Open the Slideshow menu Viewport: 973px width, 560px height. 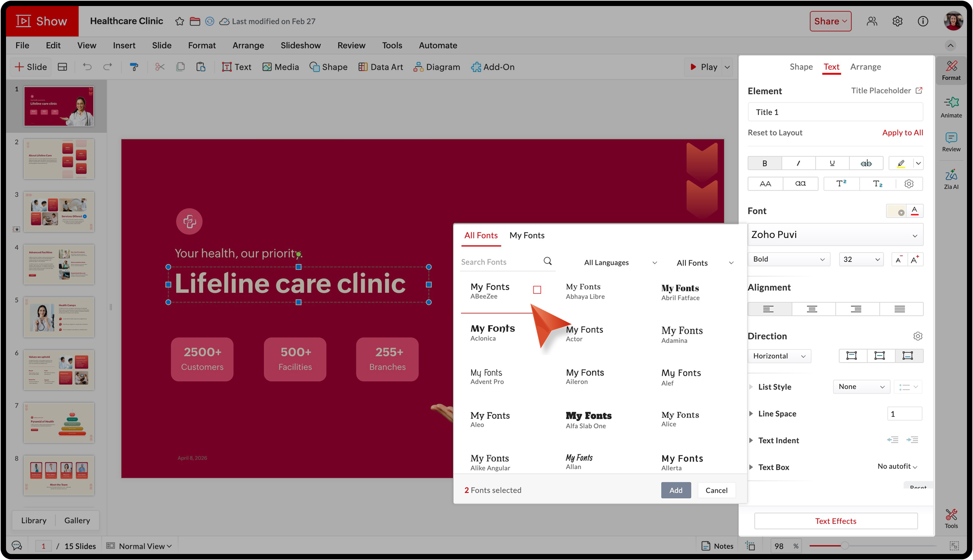point(301,45)
